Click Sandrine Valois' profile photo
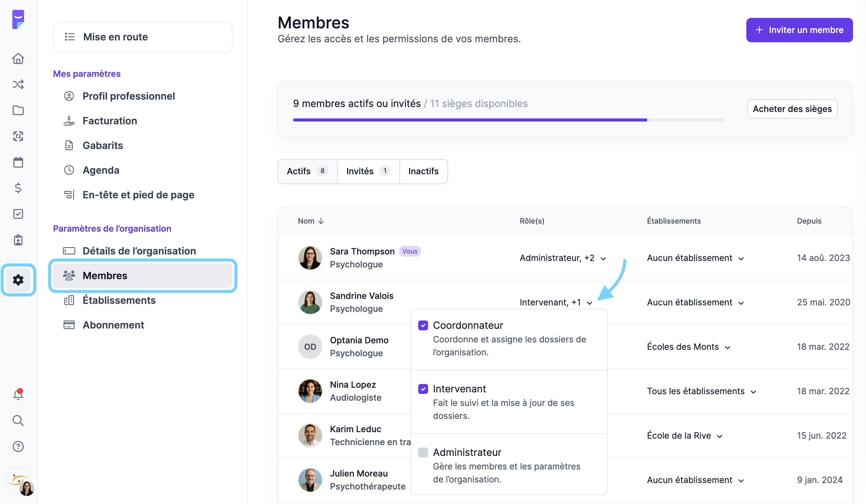Image resolution: width=866 pixels, height=504 pixels. tap(310, 302)
